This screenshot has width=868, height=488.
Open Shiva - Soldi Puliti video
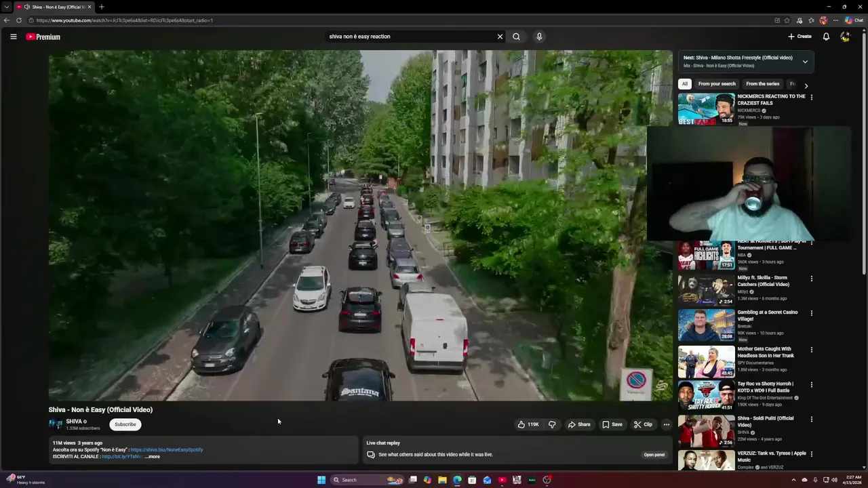click(x=706, y=430)
